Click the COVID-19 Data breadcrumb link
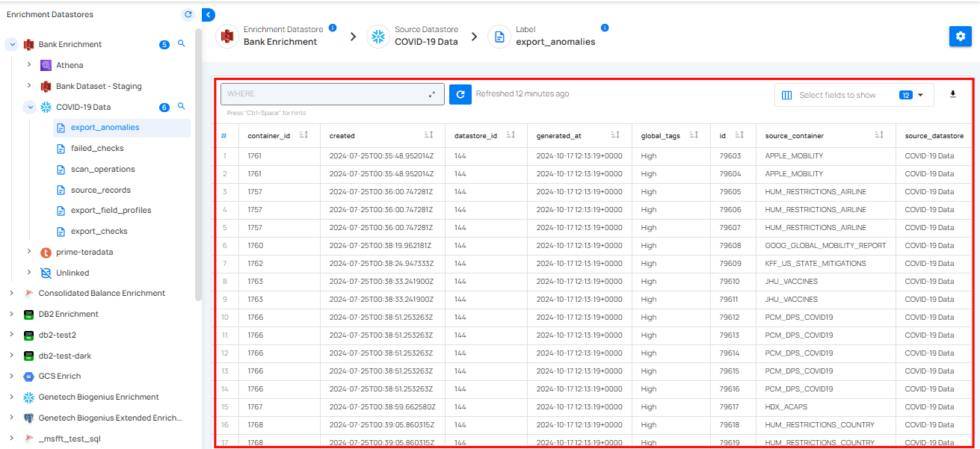 coord(426,42)
